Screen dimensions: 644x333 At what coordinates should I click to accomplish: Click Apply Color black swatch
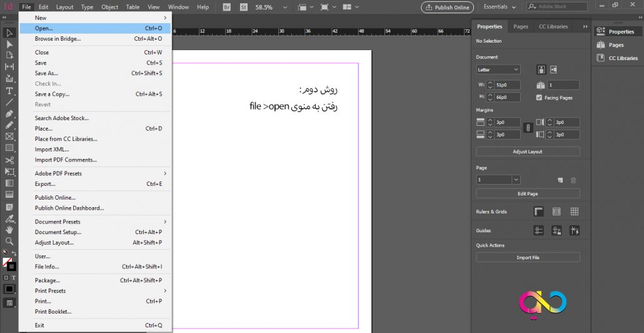click(9, 289)
